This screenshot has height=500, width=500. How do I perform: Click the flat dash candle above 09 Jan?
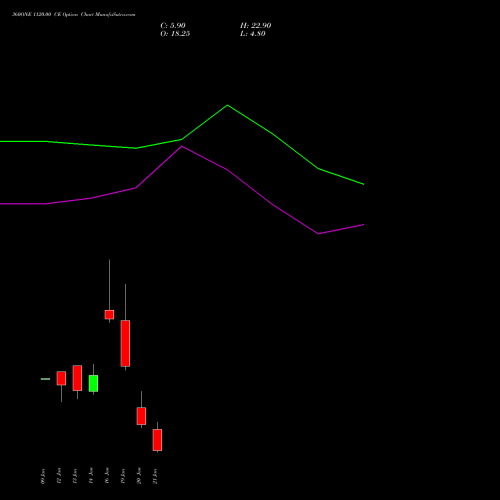[x=45, y=379]
